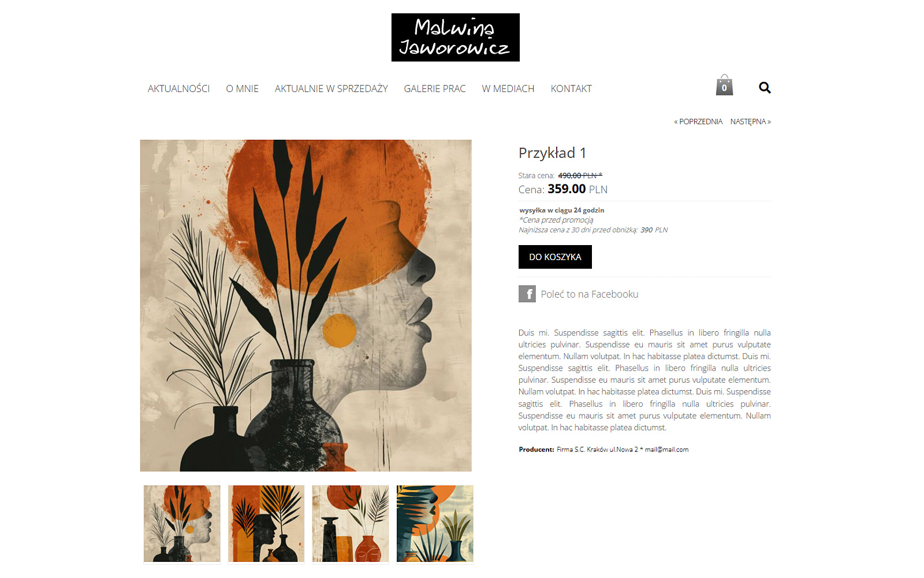Image resolution: width=924 pixels, height=578 pixels.
Task: Navigate to KONTAKT
Action: pos(571,88)
